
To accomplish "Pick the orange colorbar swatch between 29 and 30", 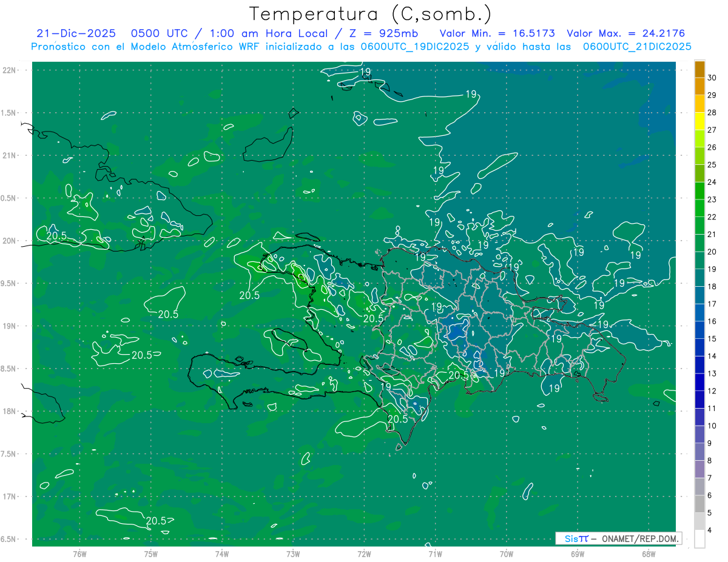I will pos(699,86).
